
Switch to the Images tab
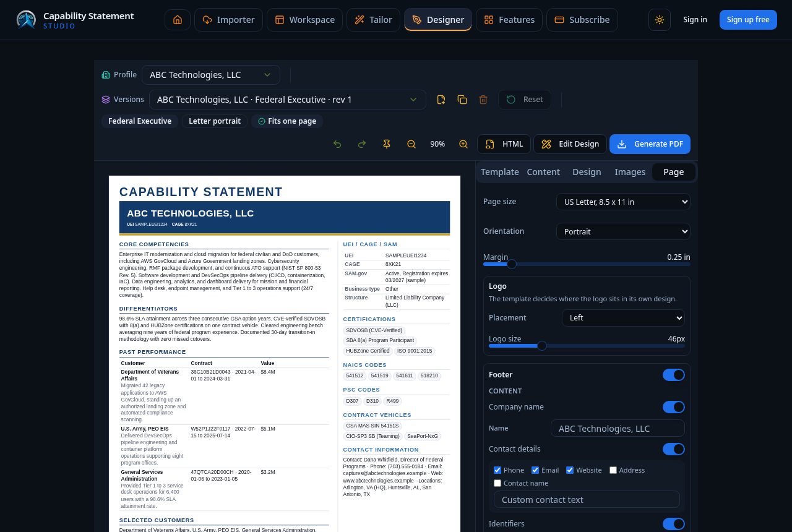(630, 172)
